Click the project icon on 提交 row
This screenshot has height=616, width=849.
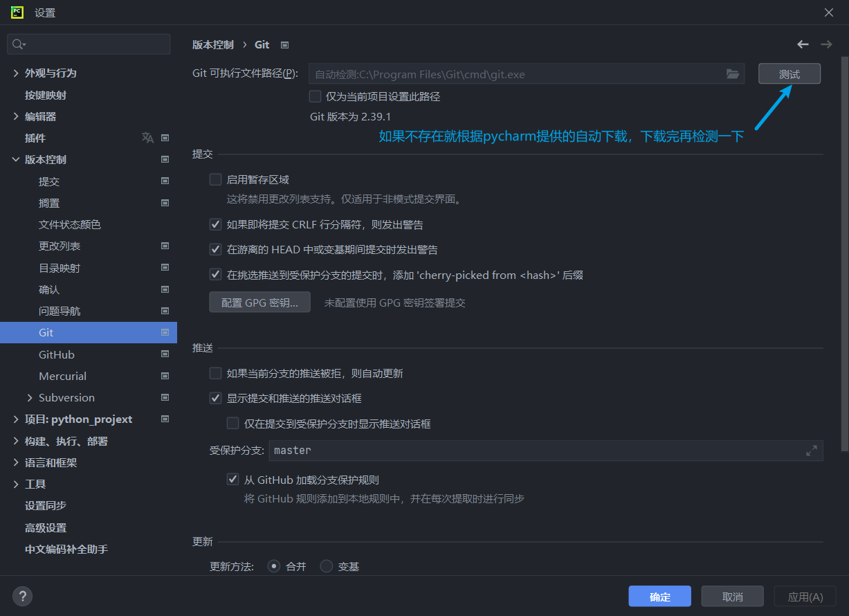(165, 181)
